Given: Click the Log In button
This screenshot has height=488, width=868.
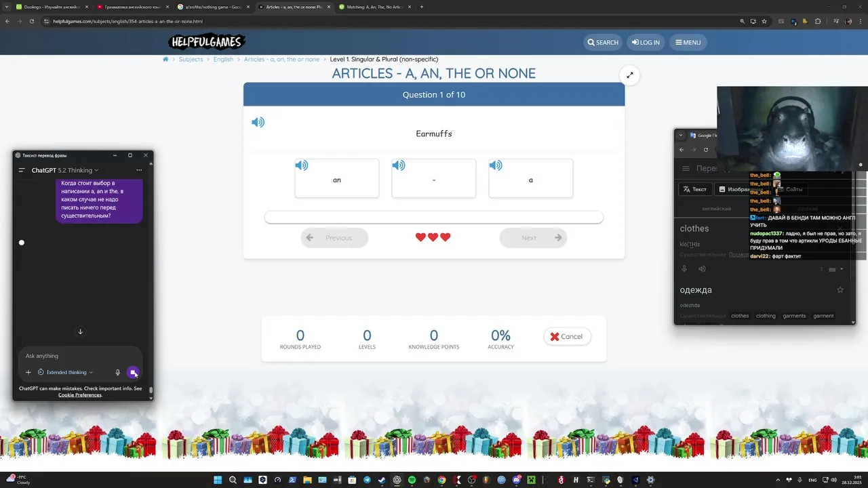Looking at the screenshot, I should pyautogui.click(x=646, y=42).
